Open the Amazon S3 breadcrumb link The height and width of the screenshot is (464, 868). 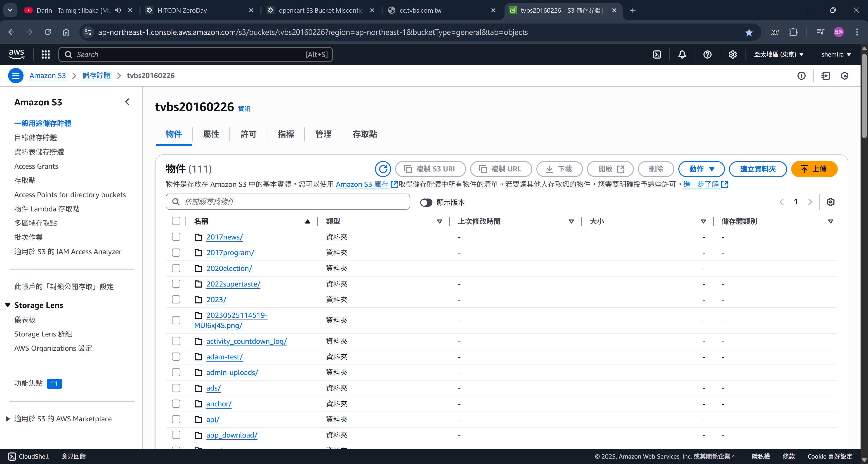(47, 76)
